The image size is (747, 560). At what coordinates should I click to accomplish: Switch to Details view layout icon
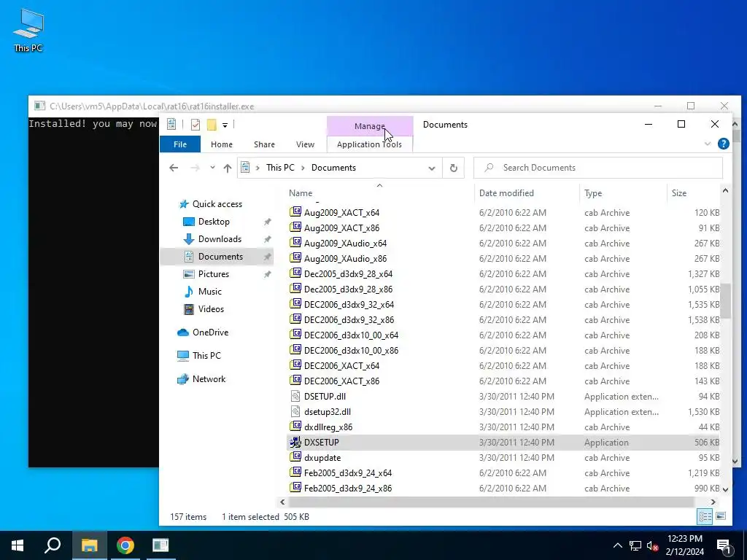pyautogui.click(x=705, y=517)
